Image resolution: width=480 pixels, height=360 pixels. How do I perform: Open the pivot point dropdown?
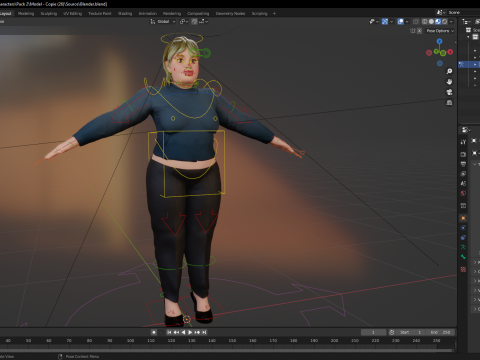(x=184, y=21)
